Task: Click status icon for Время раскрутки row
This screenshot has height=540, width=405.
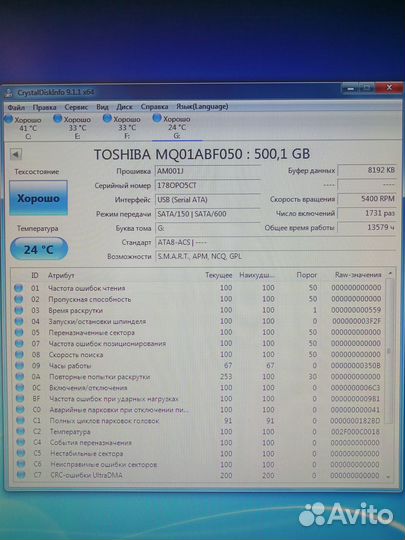Action: click(x=19, y=310)
